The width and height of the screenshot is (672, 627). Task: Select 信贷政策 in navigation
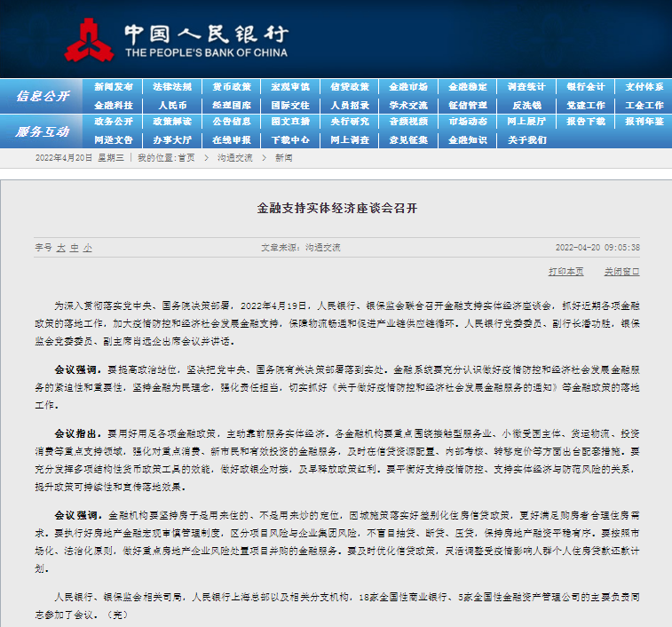click(x=350, y=87)
